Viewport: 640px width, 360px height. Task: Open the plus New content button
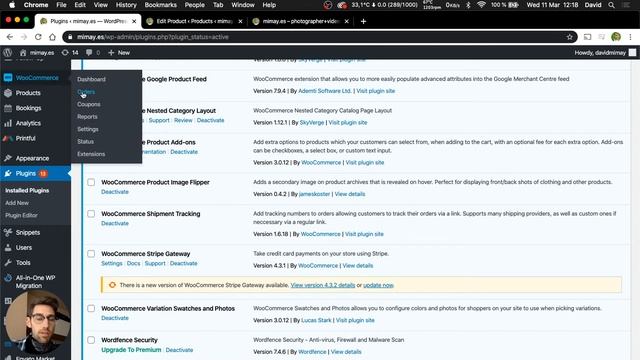119,53
